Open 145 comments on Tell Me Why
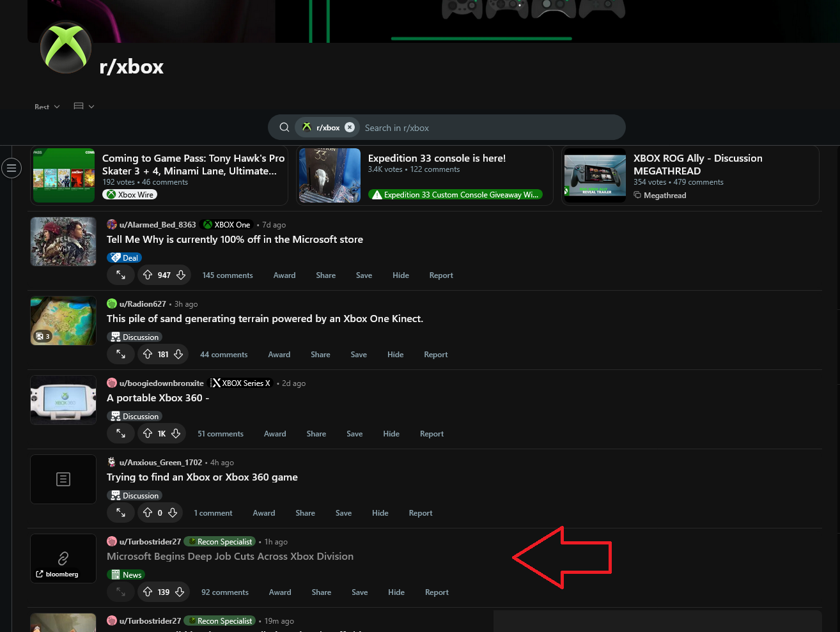 [228, 275]
